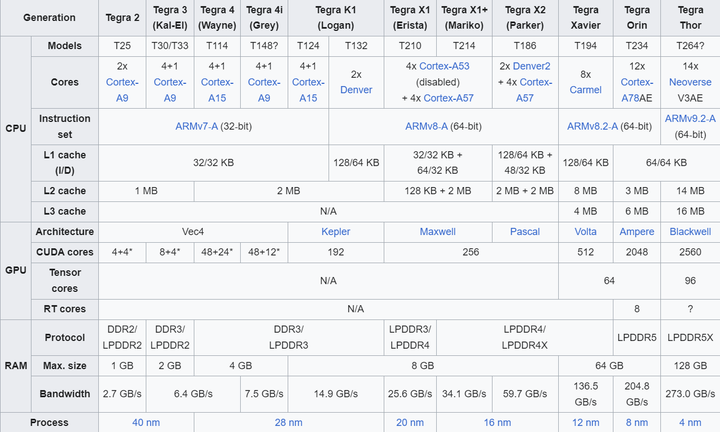Click the Maxwell GPU architecture link
The height and width of the screenshot is (432, 720).
click(438, 232)
